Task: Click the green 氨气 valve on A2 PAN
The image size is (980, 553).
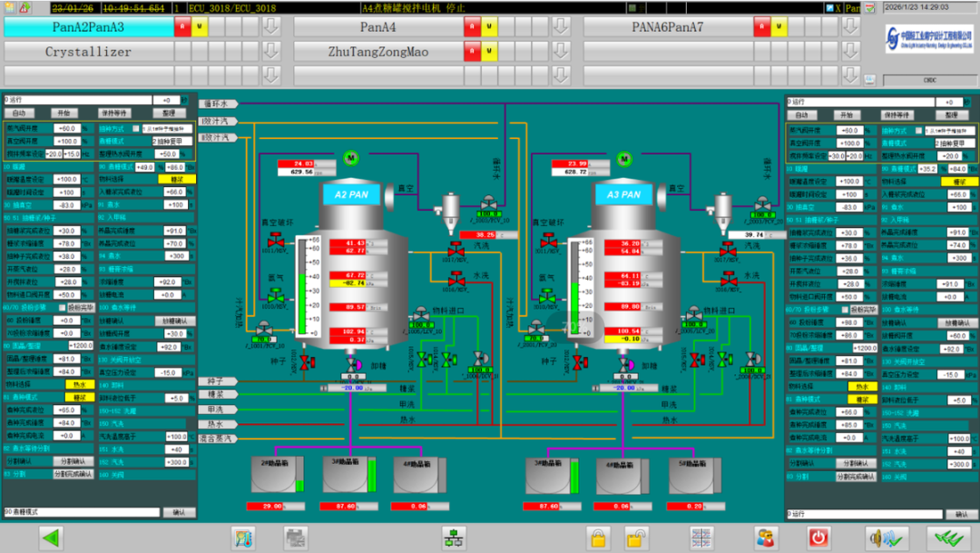Action: (x=276, y=295)
